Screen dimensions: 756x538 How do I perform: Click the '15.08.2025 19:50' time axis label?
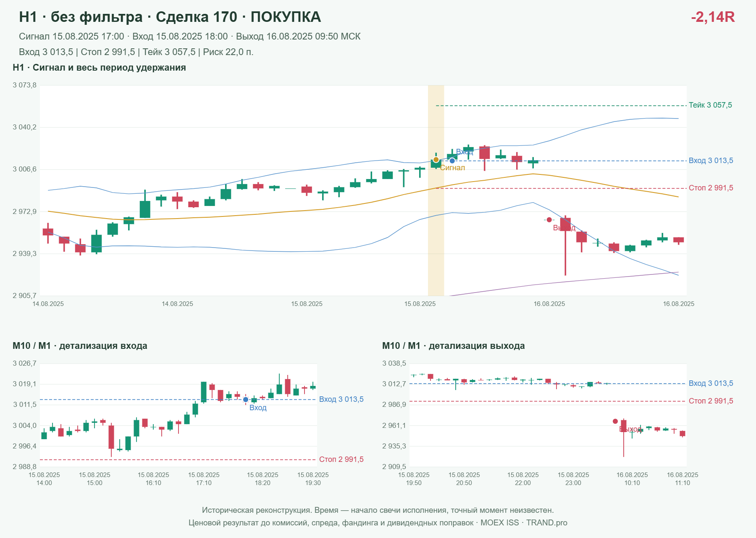tap(414, 479)
